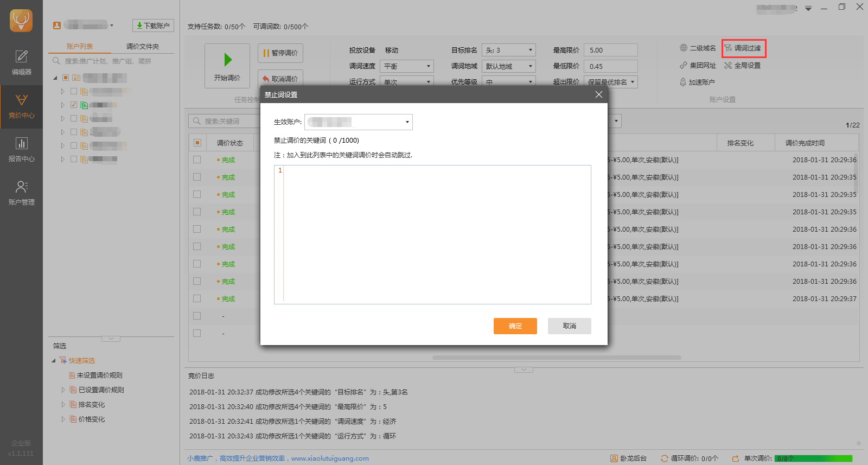The image size is (868, 465).
Task: Click the account tree search field
Action: pos(111,61)
